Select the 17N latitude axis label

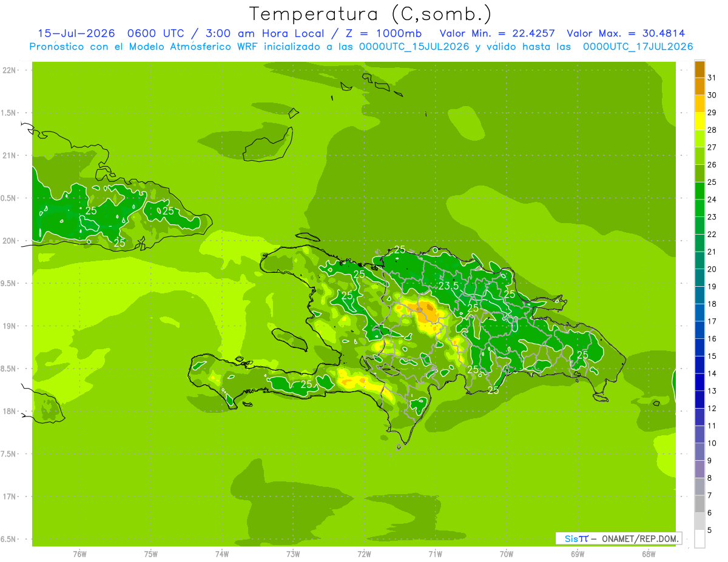[x=9, y=497]
